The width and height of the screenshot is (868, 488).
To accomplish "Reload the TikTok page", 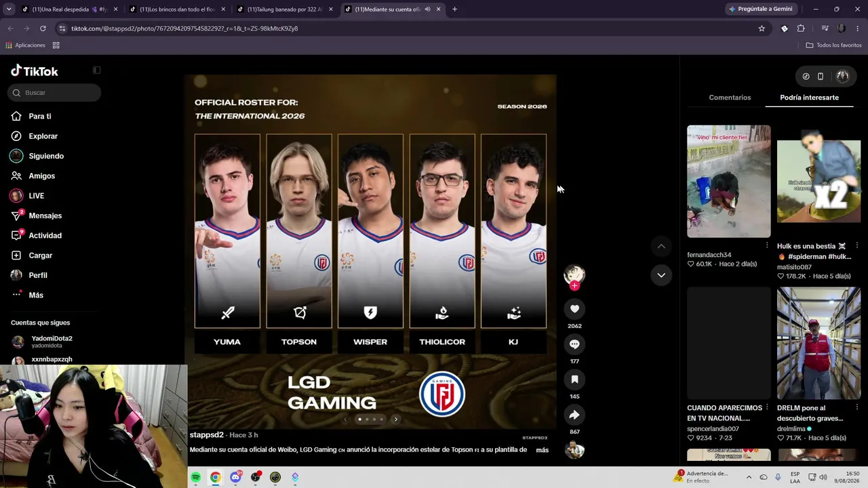I will 43,28.
